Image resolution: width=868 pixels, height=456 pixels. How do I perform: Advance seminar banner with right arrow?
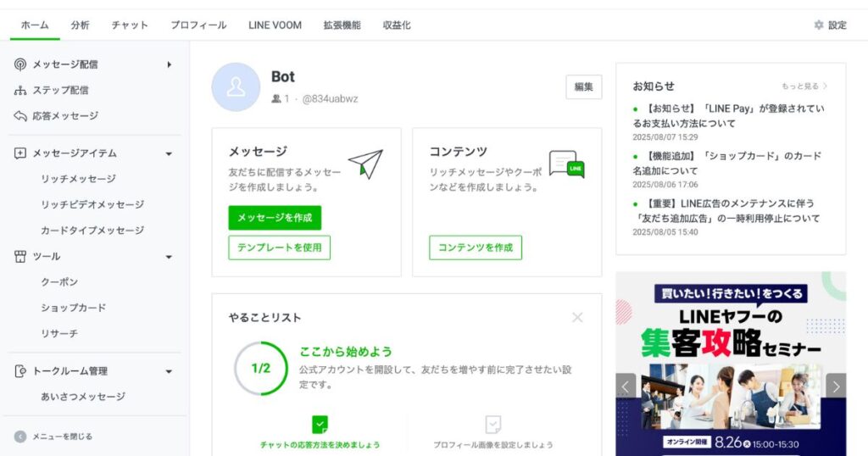[836, 386]
